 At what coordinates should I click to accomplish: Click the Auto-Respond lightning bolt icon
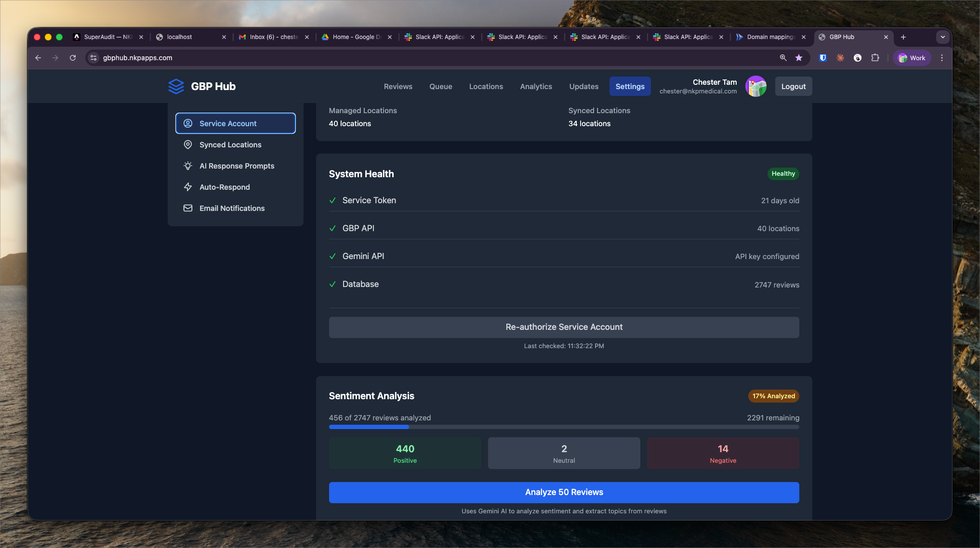pos(188,187)
